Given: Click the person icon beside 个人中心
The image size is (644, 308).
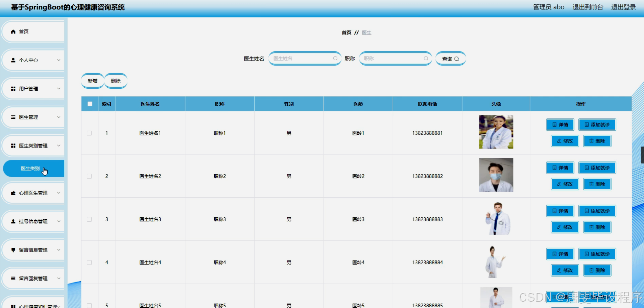Looking at the screenshot, I should [x=13, y=60].
